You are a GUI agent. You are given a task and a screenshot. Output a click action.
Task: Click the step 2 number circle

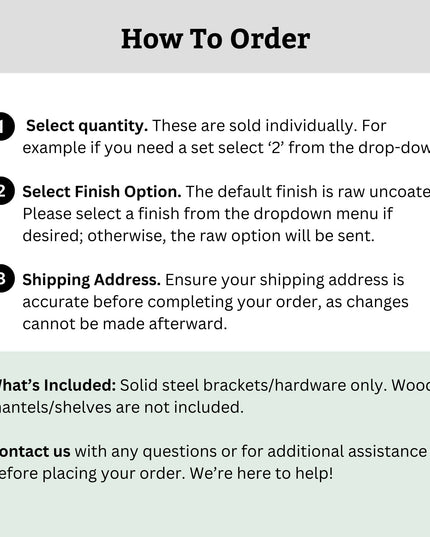(5, 191)
